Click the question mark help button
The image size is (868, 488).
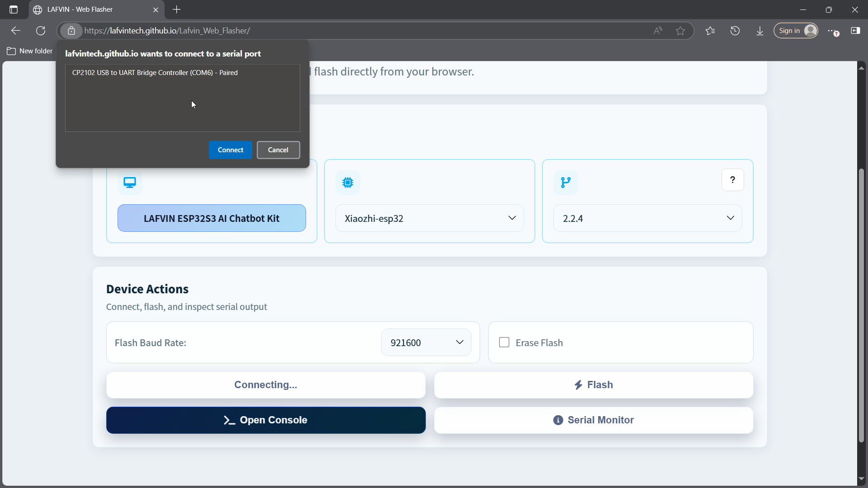click(733, 180)
